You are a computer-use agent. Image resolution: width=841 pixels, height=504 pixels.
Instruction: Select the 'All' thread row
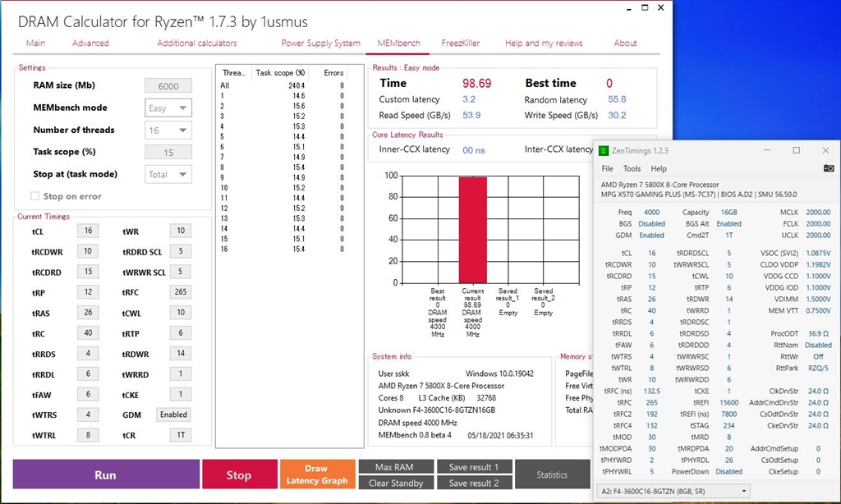pos(283,85)
